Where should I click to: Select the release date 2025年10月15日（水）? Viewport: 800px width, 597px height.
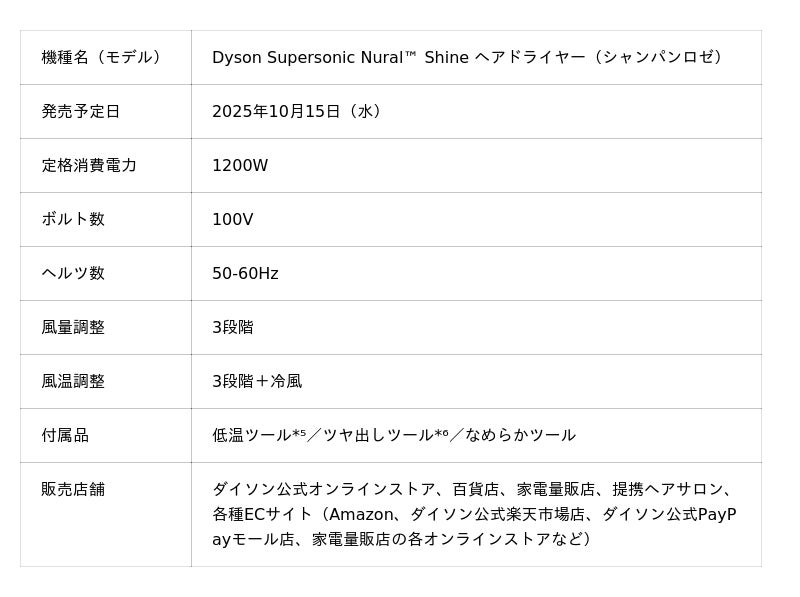point(297,111)
